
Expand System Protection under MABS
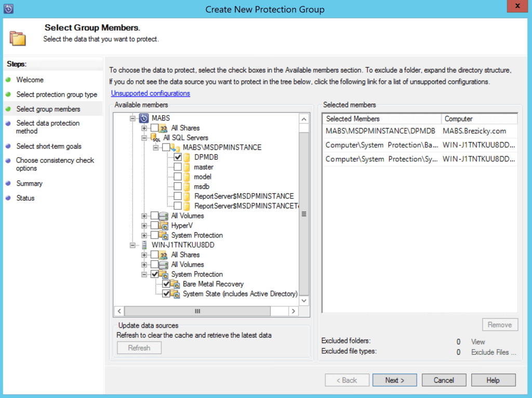144,235
